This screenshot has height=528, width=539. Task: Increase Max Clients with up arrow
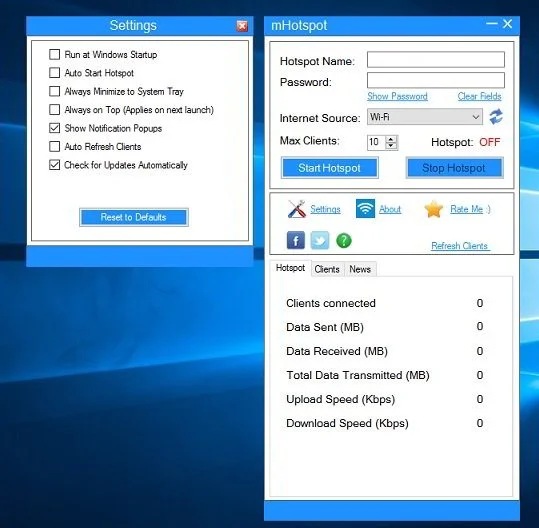click(391, 139)
